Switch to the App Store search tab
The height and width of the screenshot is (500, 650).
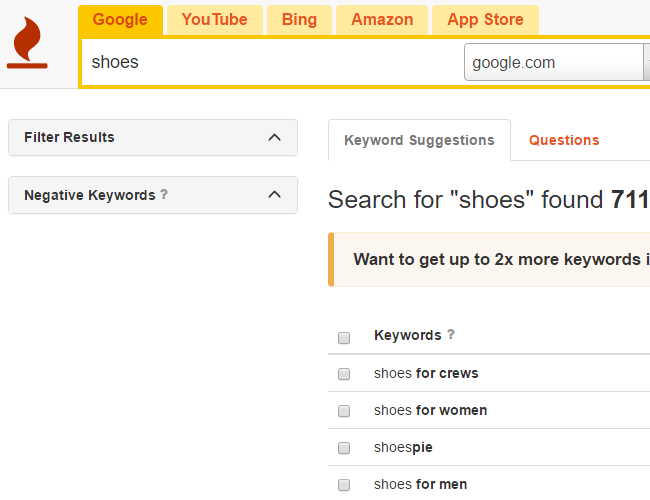click(x=485, y=20)
